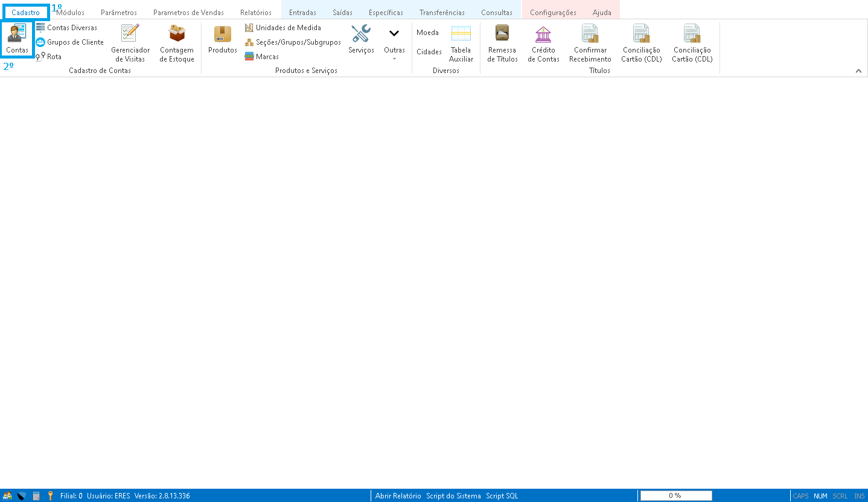Open the Rota registration

pos(49,57)
